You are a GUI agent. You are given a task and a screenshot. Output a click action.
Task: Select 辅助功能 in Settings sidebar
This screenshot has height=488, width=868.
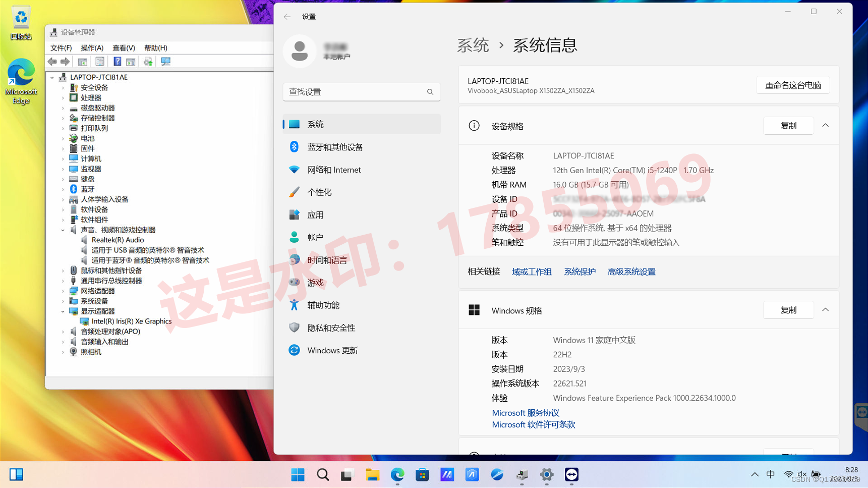point(362,305)
